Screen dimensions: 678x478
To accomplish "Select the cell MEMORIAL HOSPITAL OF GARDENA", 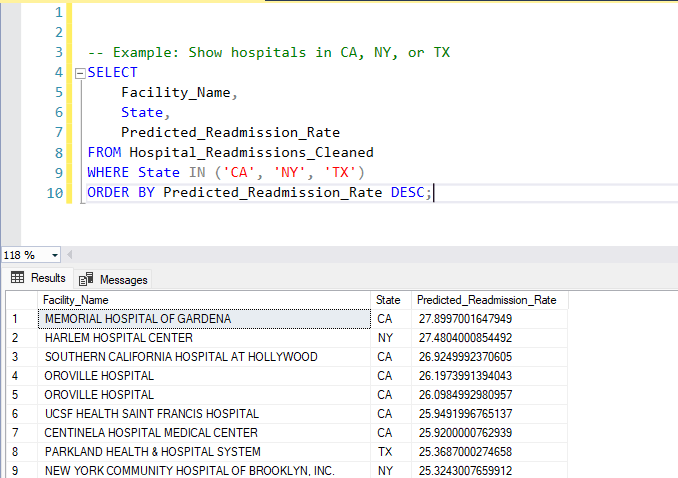I will (204, 319).
